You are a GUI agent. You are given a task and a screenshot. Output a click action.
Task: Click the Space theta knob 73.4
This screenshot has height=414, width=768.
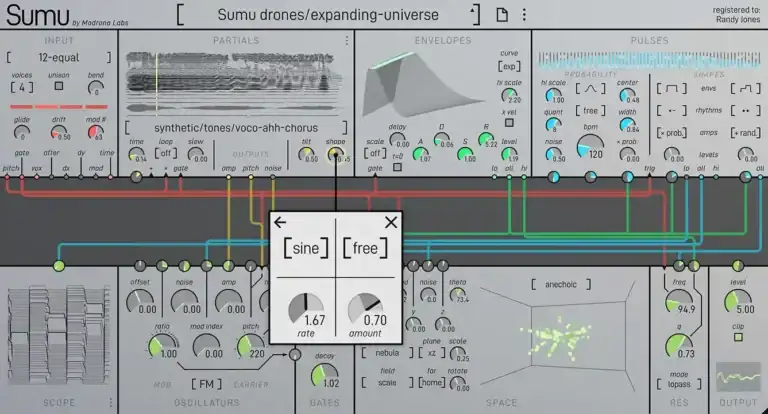457,295
